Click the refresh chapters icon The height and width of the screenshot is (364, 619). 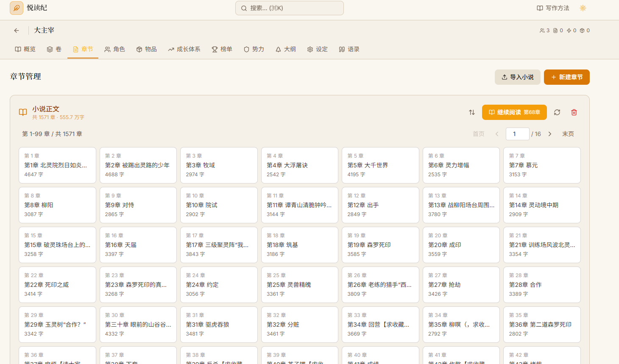pos(557,112)
